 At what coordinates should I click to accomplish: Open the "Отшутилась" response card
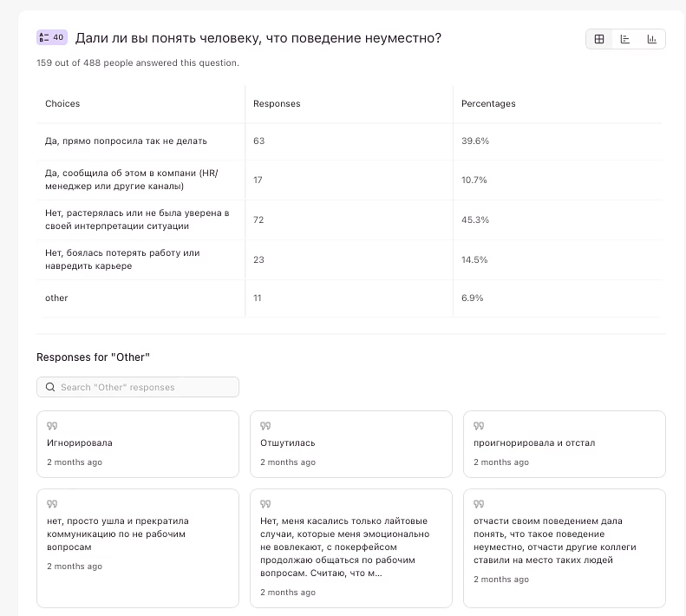[x=350, y=443]
